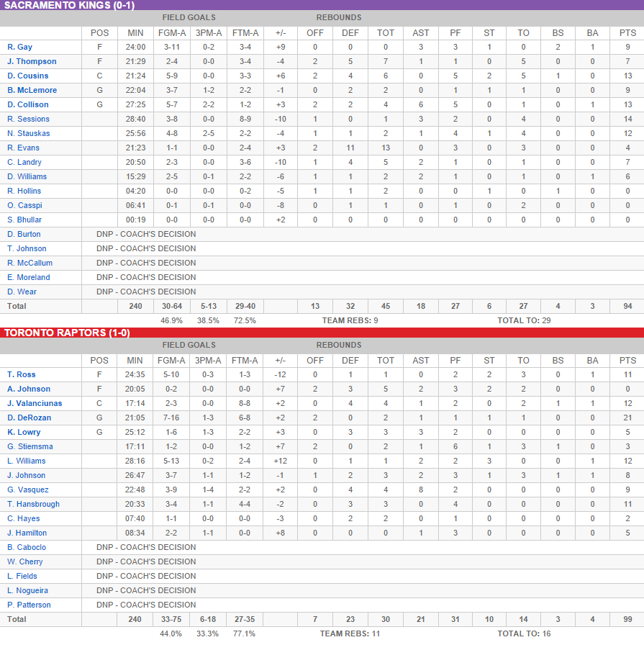This screenshot has height=645, width=644.
Task: Select J. Valanciunas from the Raptors list
Action: [x=34, y=403]
